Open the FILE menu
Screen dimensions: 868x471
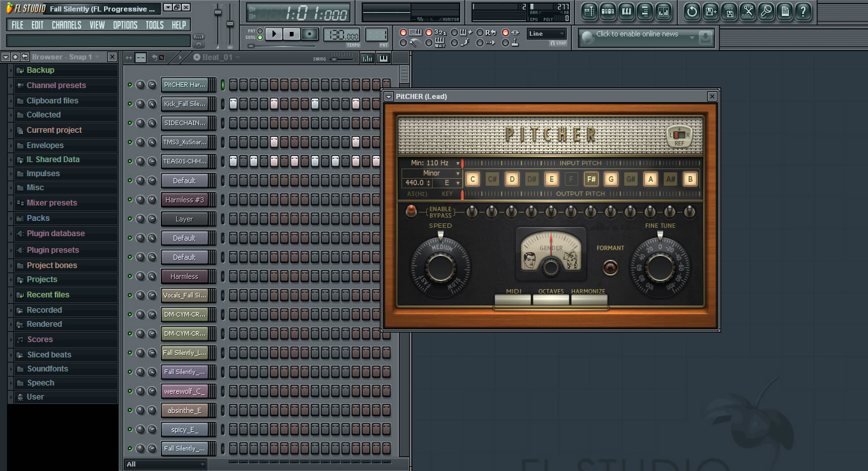pyautogui.click(x=17, y=25)
